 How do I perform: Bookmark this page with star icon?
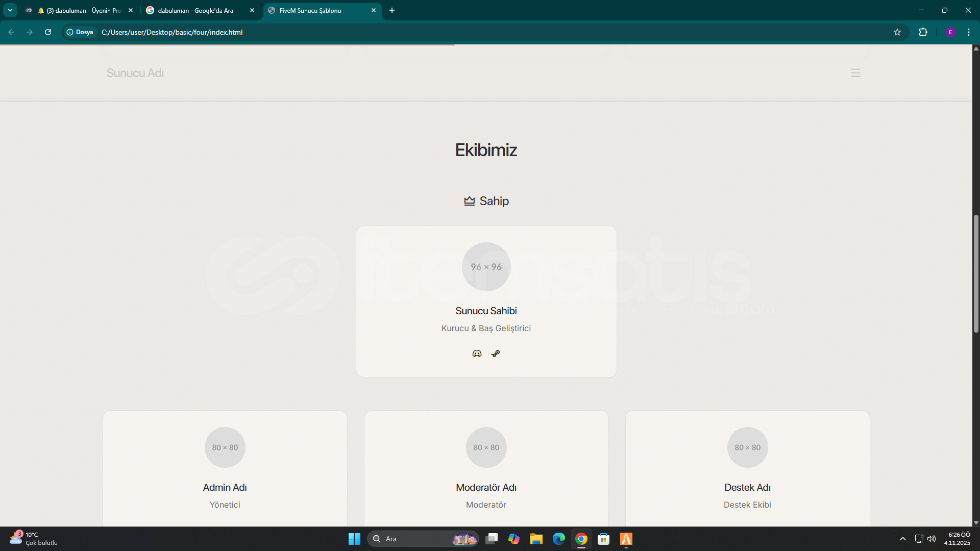point(897,32)
